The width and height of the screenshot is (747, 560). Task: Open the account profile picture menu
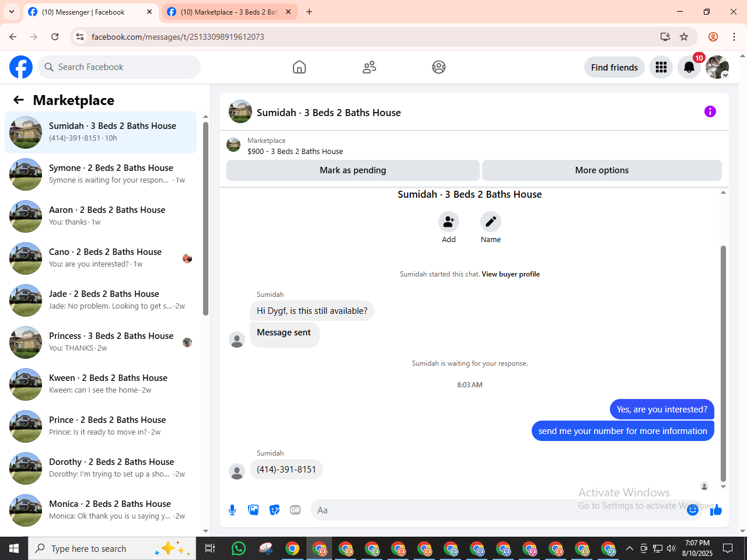[x=717, y=67]
